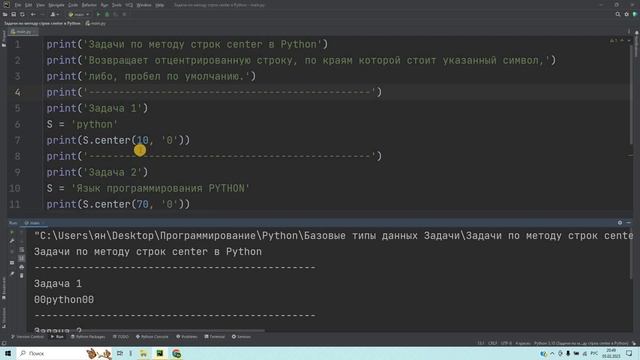Image resolution: width=640 pixels, height=360 pixels.
Task: Click the Open folder toolbar icon
Action: tap(5, 14)
